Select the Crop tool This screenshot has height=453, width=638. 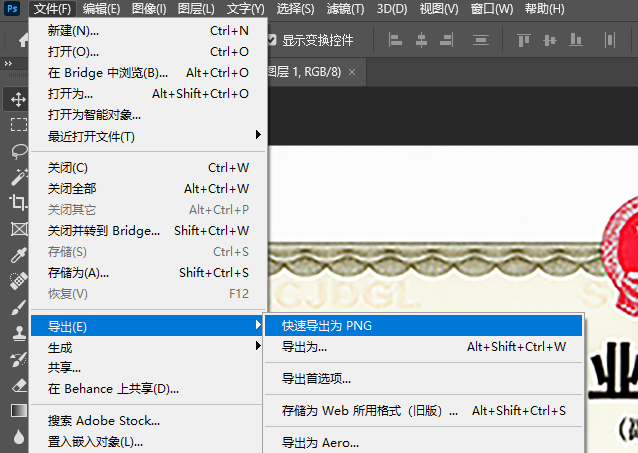click(x=18, y=202)
